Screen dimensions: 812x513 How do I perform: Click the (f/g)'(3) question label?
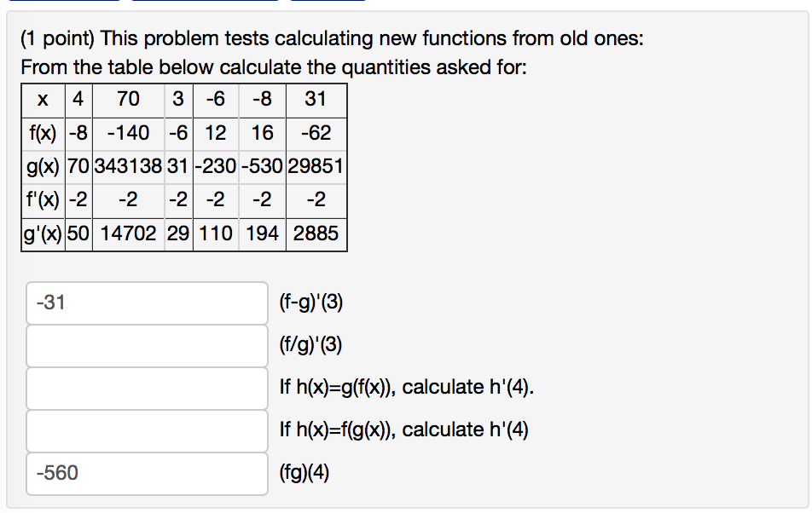[310, 344]
